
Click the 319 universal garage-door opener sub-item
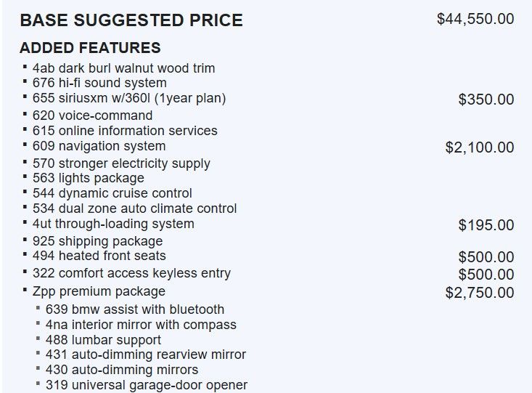pos(146,385)
